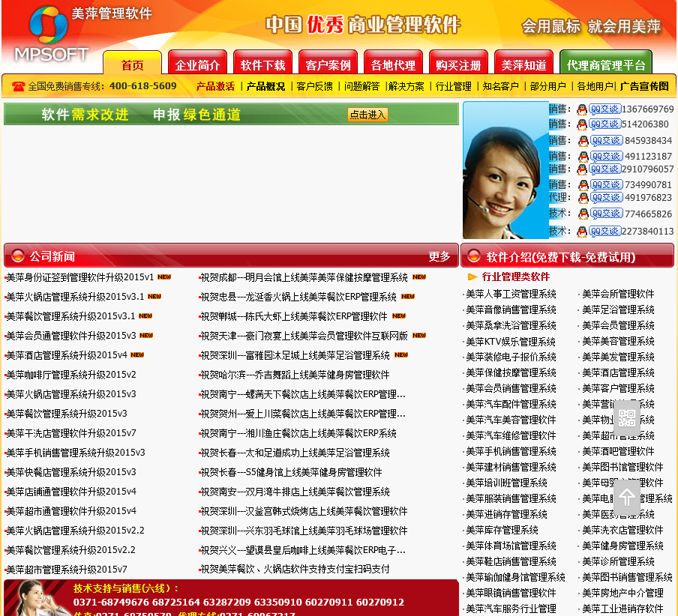Open 美萍库存管理系统 link
The height and width of the screenshot is (616, 678).
coord(502,530)
